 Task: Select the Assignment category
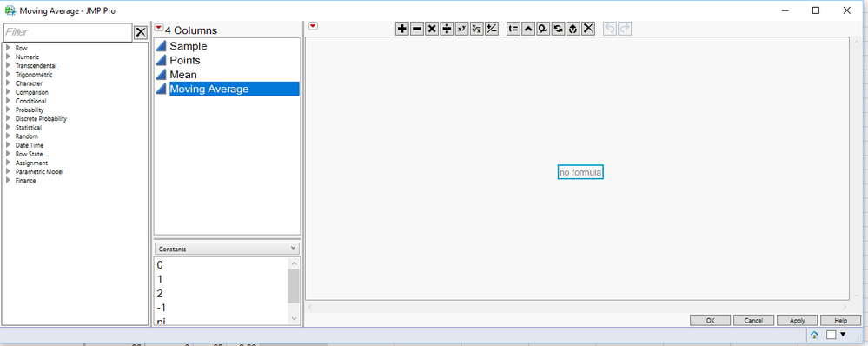(31, 163)
